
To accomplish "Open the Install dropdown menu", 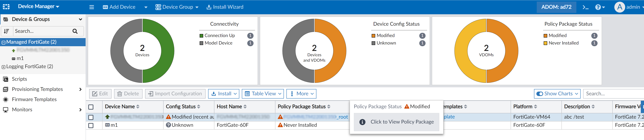I will (x=224, y=94).
